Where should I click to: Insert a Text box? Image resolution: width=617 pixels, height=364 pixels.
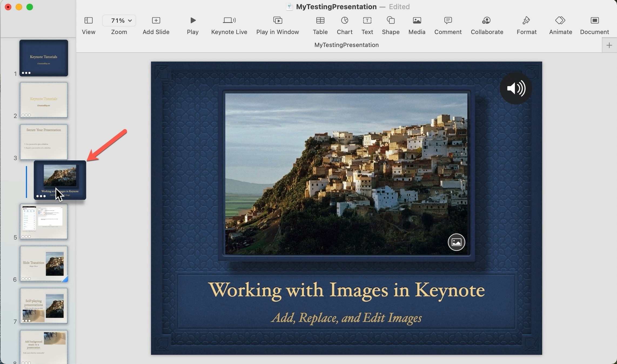coord(367,24)
